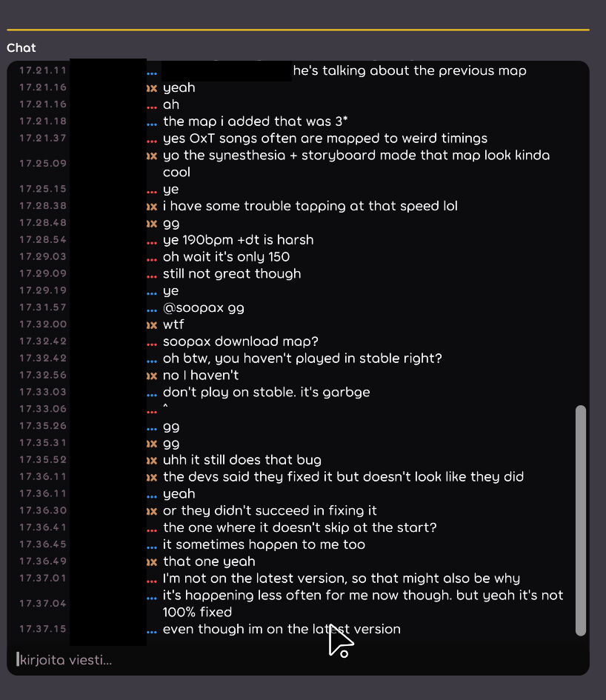
Task: Click the message 'don't play on stable. it's garbge'
Action: click(x=266, y=393)
